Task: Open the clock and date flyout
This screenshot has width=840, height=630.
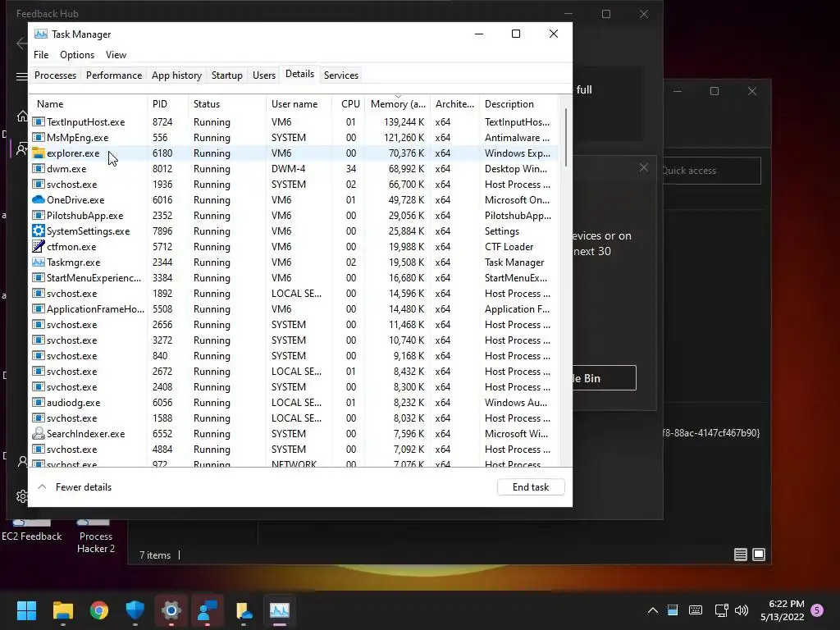Action: click(x=782, y=610)
